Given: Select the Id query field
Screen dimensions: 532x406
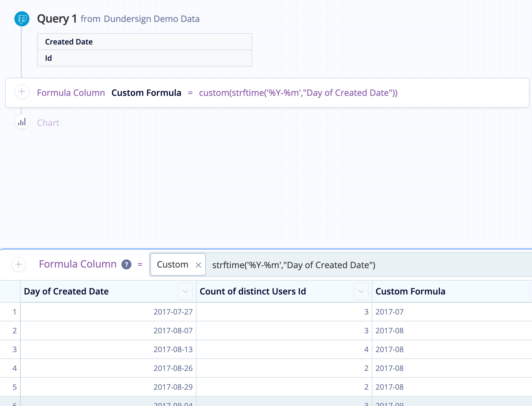Looking at the screenshot, I should 145,58.
